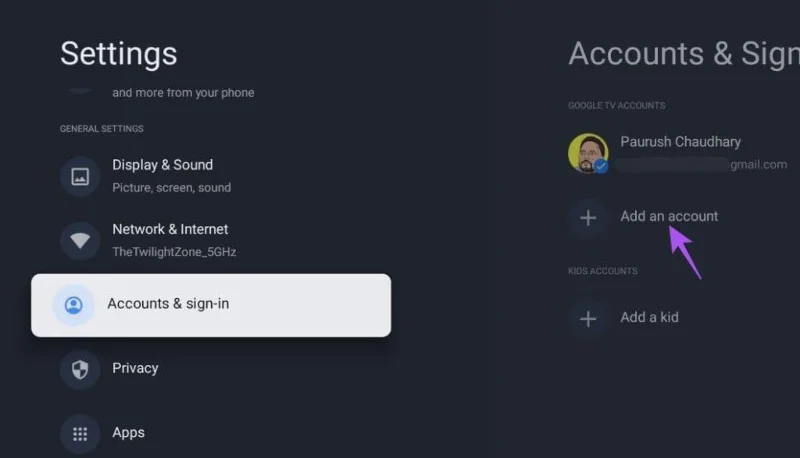Click the "and more from your phone" item
This screenshot has height=458, width=800.
click(x=183, y=93)
